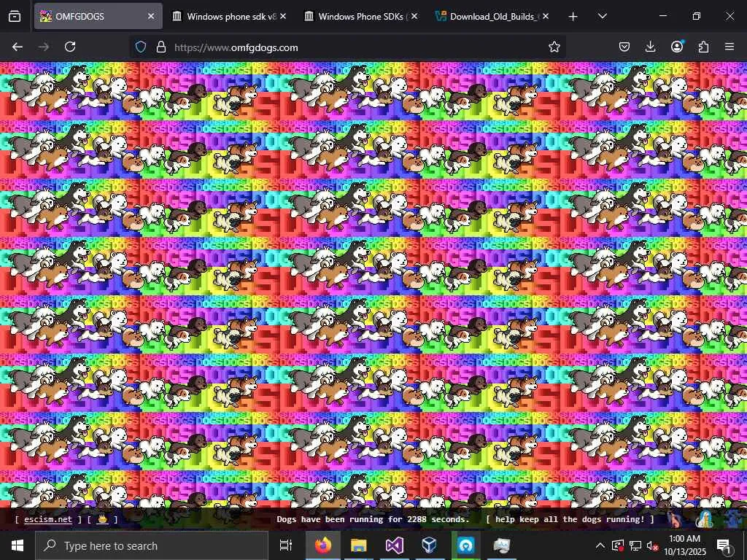This screenshot has height=560, width=747.
Task: Save page to Pocket
Action: coord(624,47)
